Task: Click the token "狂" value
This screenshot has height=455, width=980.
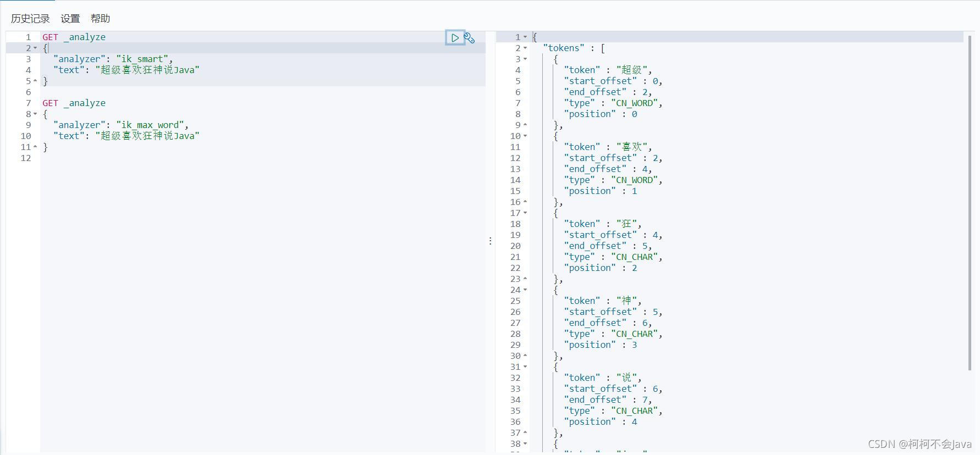Action: tap(626, 224)
